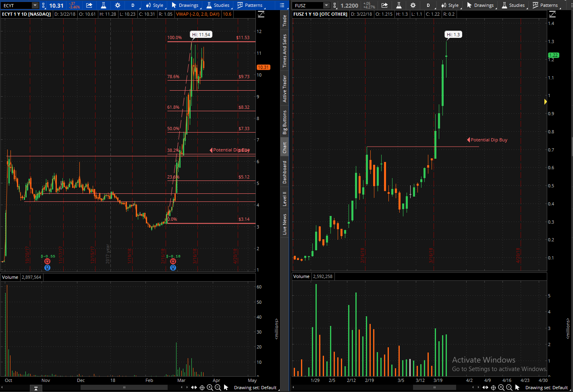
Task: Open the flask edit-studies icon beside ECYT share
Action: (x=104, y=5)
